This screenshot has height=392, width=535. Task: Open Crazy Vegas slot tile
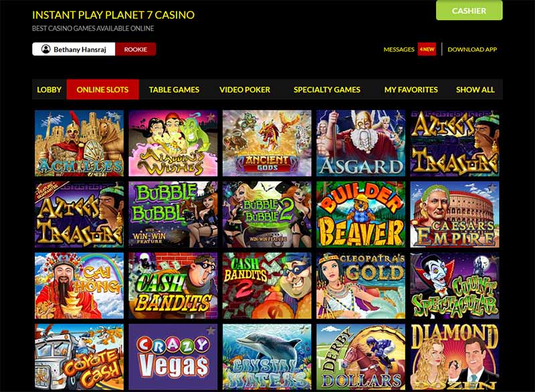coord(173,357)
